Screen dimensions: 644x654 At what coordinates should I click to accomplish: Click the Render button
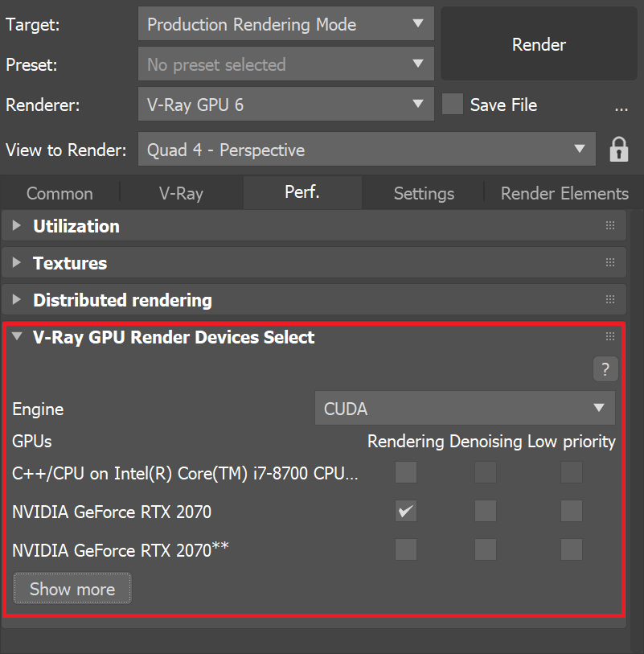click(538, 44)
